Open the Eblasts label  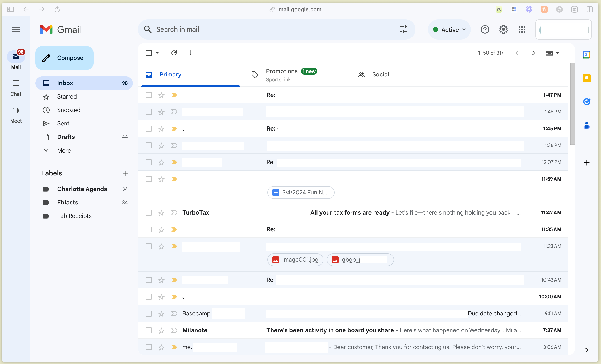84,203
